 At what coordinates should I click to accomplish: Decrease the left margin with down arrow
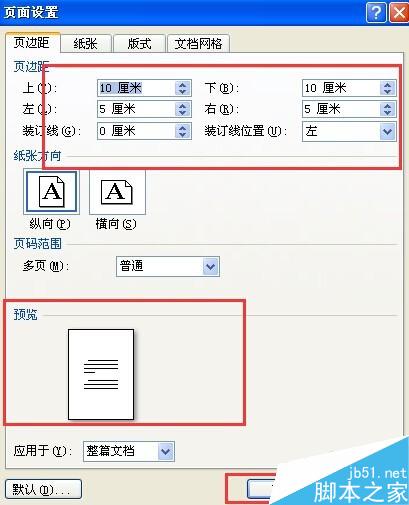pyautogui.click(x=183, y=113)
